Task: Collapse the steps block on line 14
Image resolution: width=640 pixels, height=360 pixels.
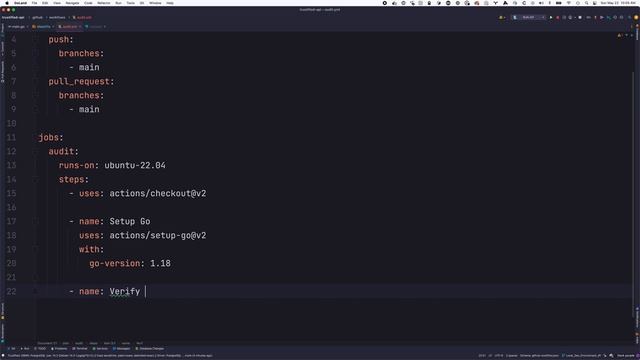Action: point(36,180)
